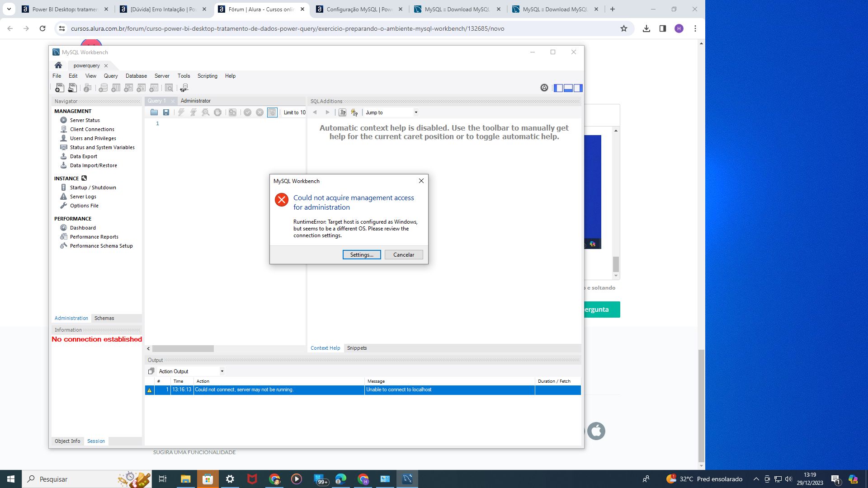868x488 pixels.
Task: Commit transaction checkmark icon
Action: (247, 113)
